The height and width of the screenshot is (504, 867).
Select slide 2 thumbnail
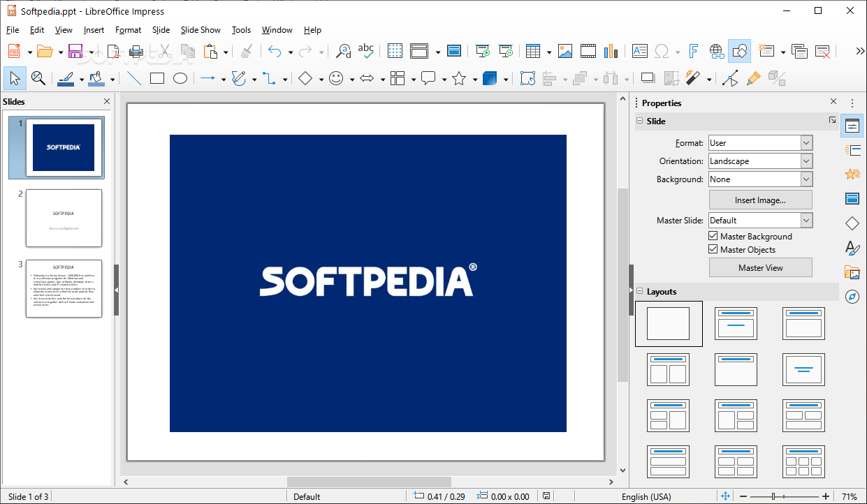click(64, 218)
